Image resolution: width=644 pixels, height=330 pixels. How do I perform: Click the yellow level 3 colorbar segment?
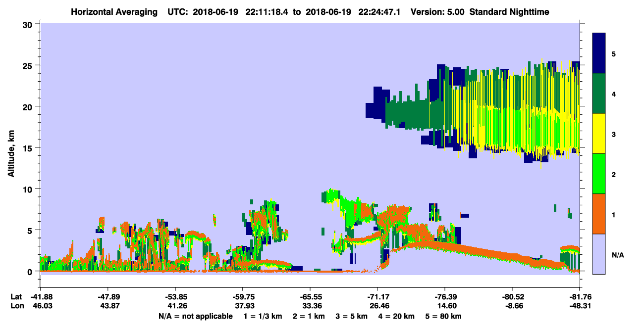point(599,134)
